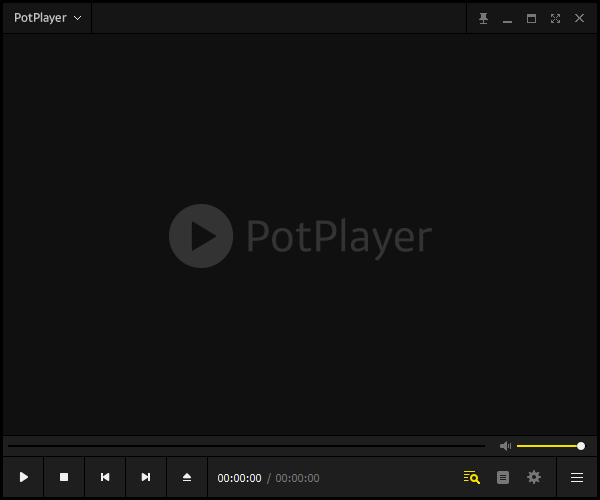Click the volume slider handle knob
Image resolution: width=600 pixels, height=500 pixels.
[581, 446]
